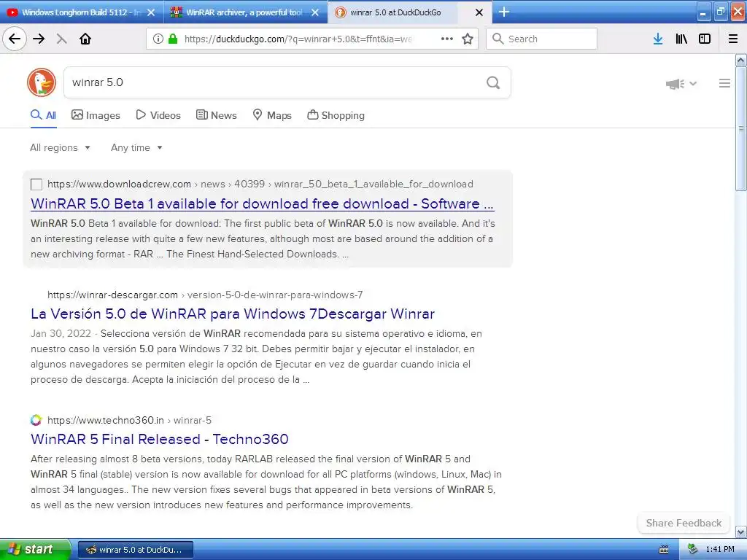Viewport: 747px width, 560px height.
Task: Expand the chevron next to megaphone icon
Action: click(693, 84)
